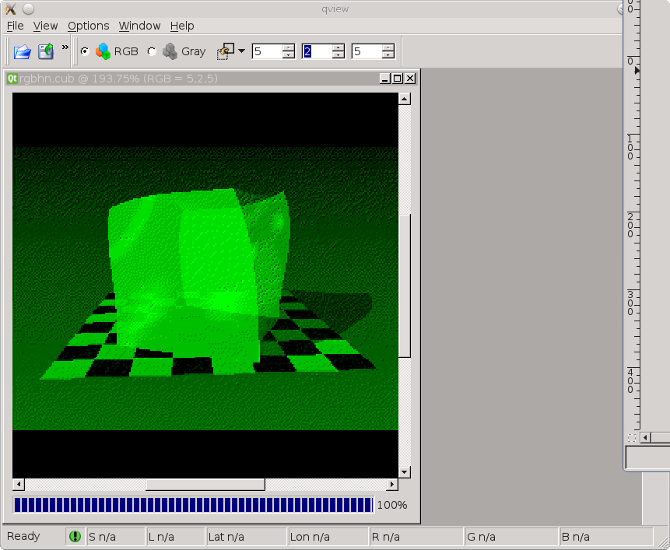Click the Gray cubes icon

tap(170, 51)
